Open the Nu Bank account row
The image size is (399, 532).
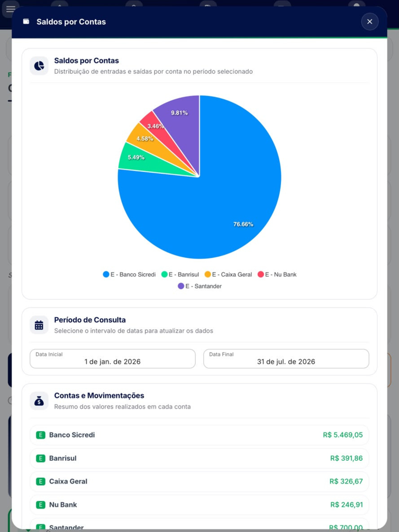point(199,505)
